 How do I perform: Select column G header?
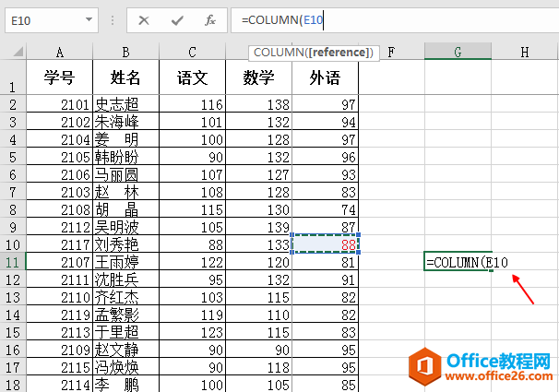click(458, 53)
